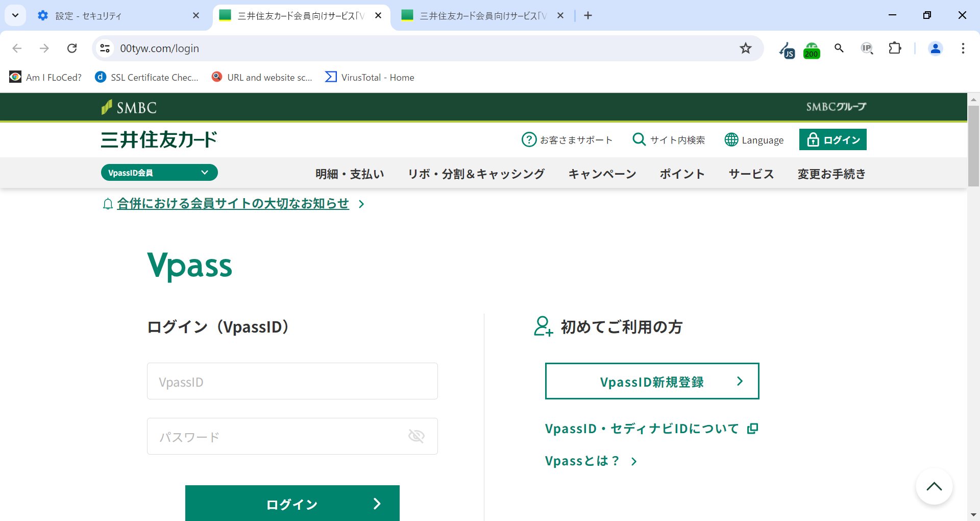Image resolution: width=980 pixels, height=521 pixels.
Task: Open the Extensions puzzle icon
Action: [895, 48]
